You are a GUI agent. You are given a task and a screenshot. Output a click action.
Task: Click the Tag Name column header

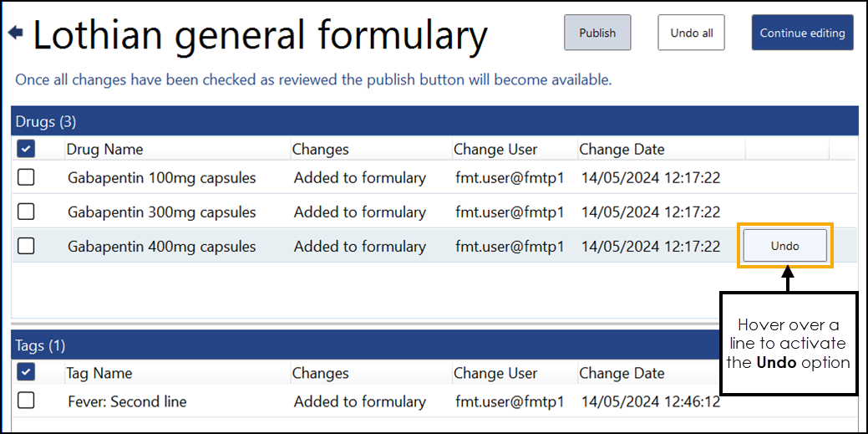point(99,374)
